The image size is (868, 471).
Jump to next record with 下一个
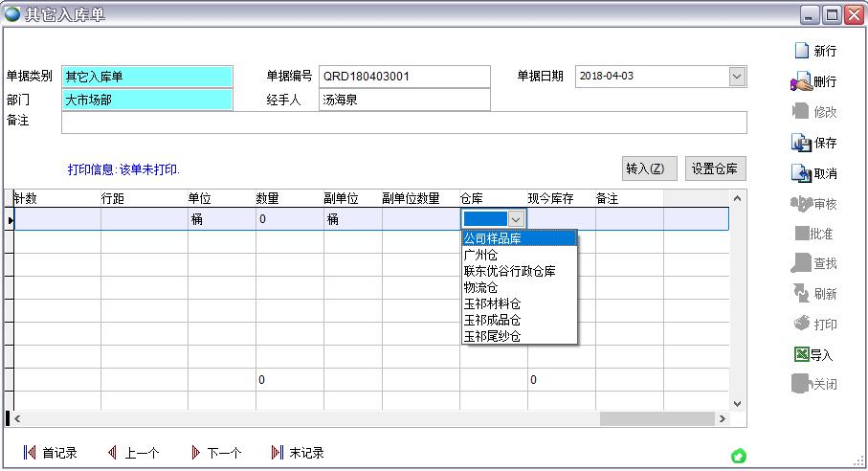click(x=196, y=453)
